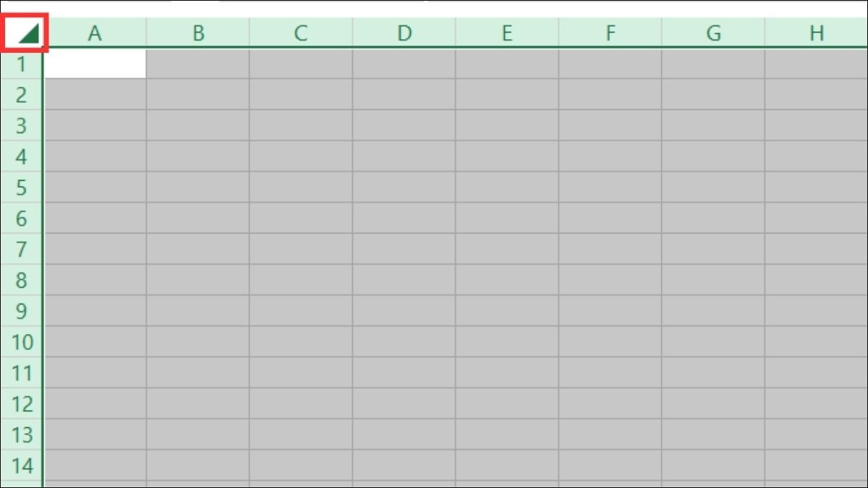Select column E header
Viewport: 868px width, 488px height.
(507, 33)
